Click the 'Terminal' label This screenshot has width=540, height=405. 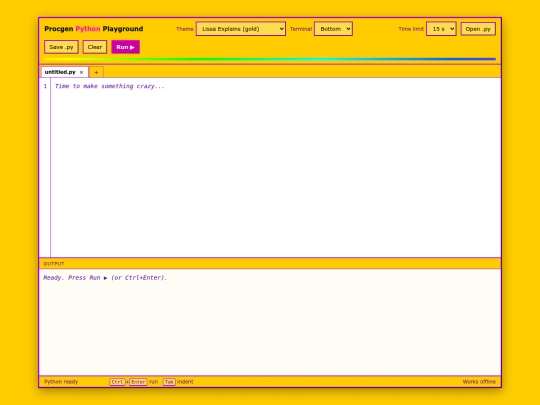click(x=301, y=29)
